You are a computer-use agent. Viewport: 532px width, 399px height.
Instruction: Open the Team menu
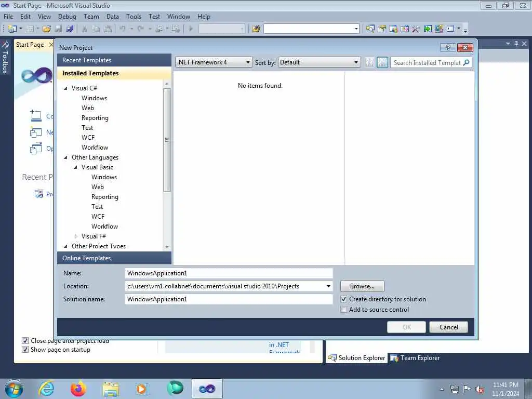(x=91, y=17)
